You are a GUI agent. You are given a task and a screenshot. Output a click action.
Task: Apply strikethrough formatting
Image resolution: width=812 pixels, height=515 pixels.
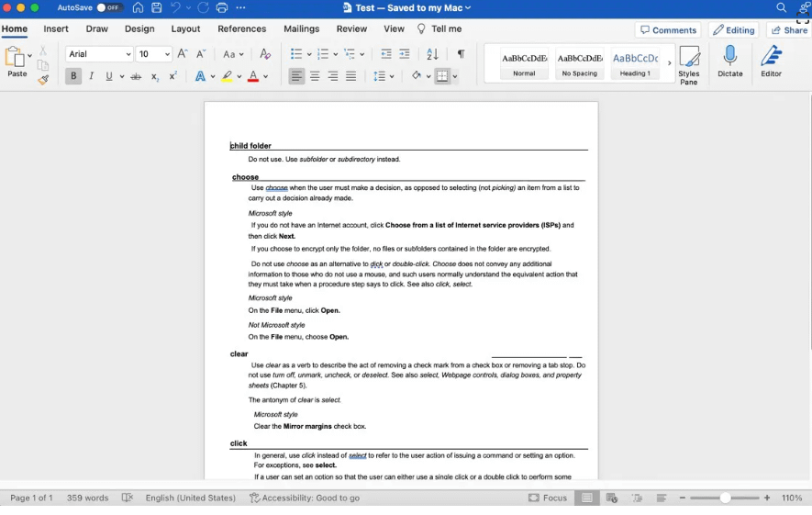click(136, 77)
